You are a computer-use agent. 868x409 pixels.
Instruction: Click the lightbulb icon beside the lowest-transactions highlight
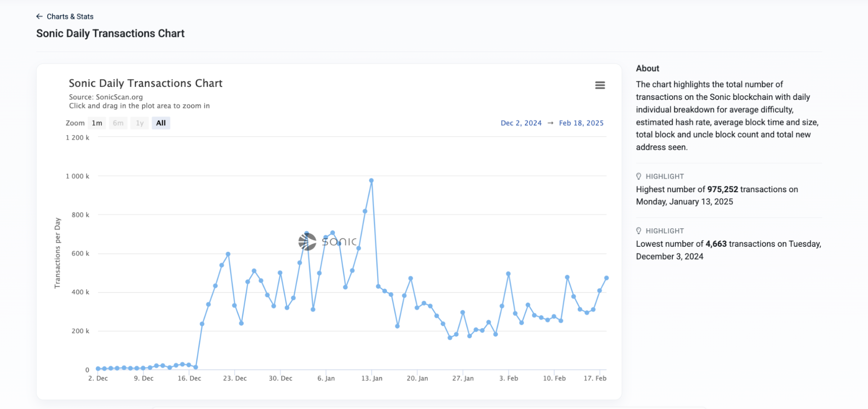pos(639,231)
